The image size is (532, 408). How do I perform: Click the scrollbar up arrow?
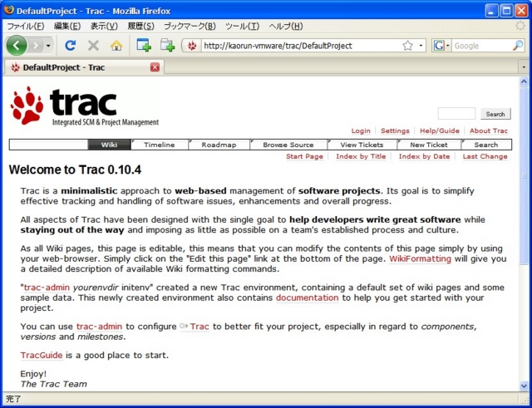(x=524, y=81)
